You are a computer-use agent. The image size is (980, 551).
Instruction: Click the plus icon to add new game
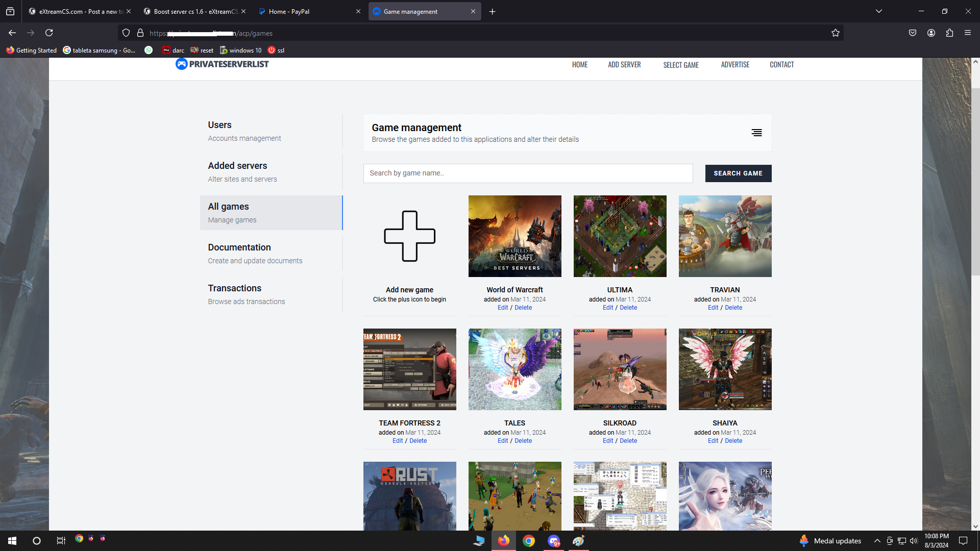click(x=409, y=236)
